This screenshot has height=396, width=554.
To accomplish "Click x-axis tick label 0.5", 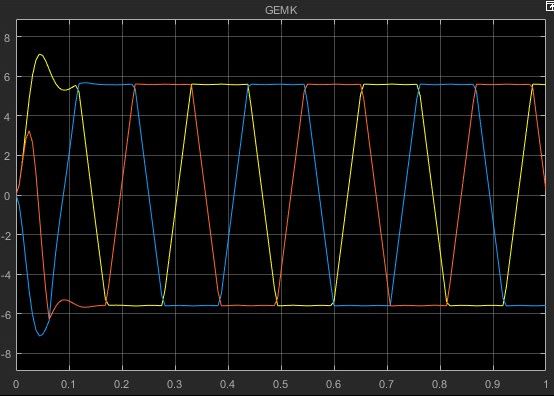I will (x=281, y=384).
